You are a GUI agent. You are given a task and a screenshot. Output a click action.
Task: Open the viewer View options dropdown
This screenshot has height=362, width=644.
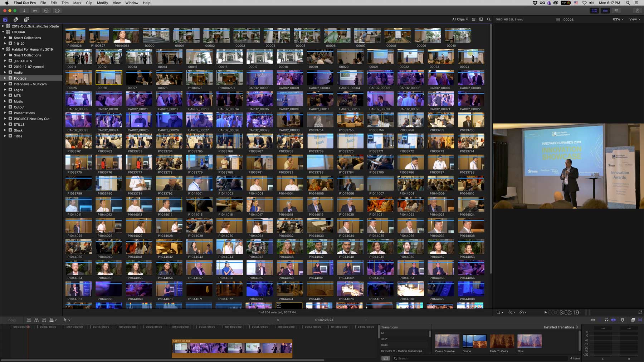coord(635,19)
